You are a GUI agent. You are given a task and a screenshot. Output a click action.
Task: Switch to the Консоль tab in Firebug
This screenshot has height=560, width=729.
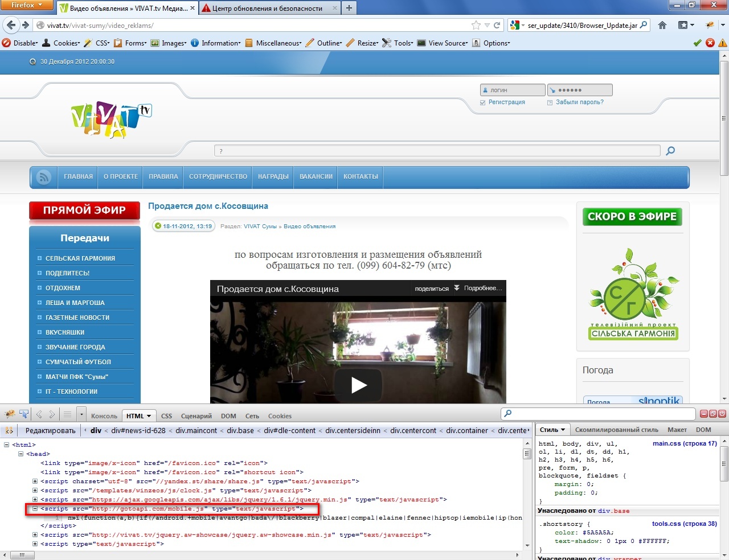tap(104, 416)
